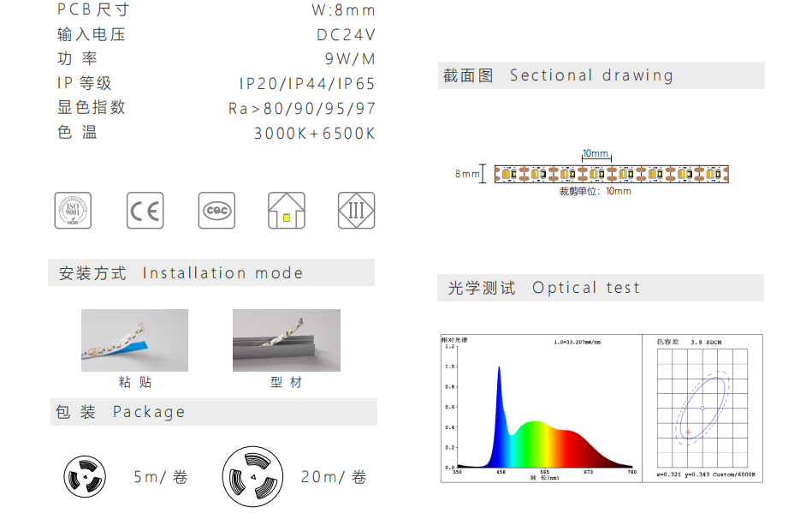Click the DC24V input voltage value
This screenshot has width=812, height=525.
click(345, 35)
